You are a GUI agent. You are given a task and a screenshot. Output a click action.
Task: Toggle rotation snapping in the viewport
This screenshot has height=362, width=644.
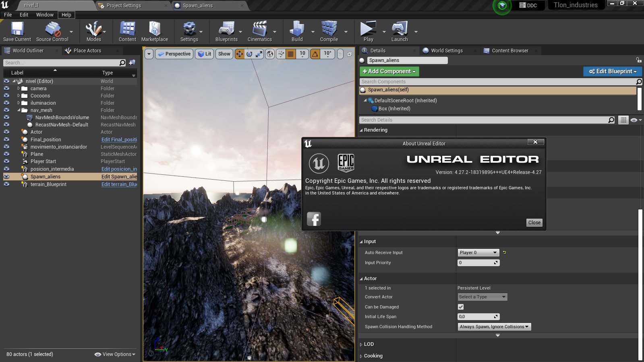(x=315, y=54)
